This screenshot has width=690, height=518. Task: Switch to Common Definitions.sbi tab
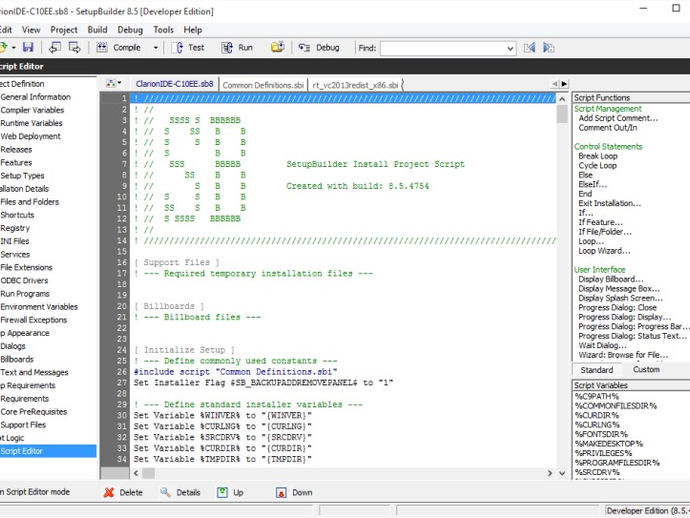tap(263, 85)
